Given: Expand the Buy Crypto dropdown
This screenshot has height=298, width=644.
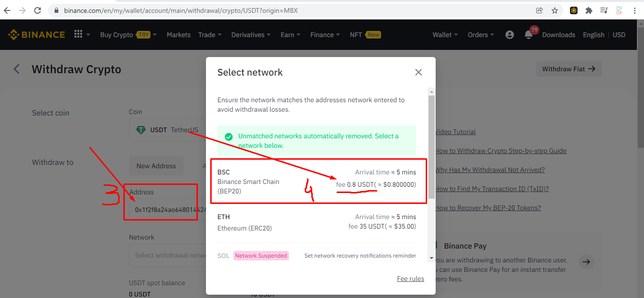Looking at the screenshot, I should pyautogui.click(x=128, y=35).
